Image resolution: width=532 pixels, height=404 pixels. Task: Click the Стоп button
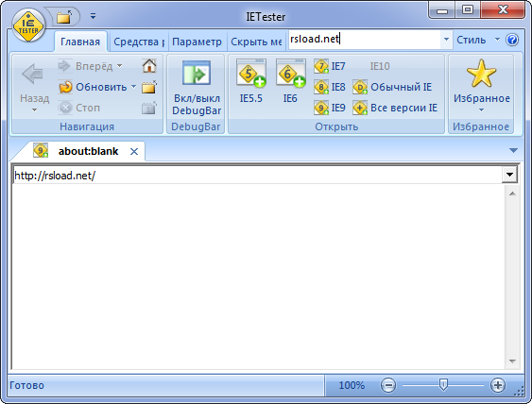(80, 108)
